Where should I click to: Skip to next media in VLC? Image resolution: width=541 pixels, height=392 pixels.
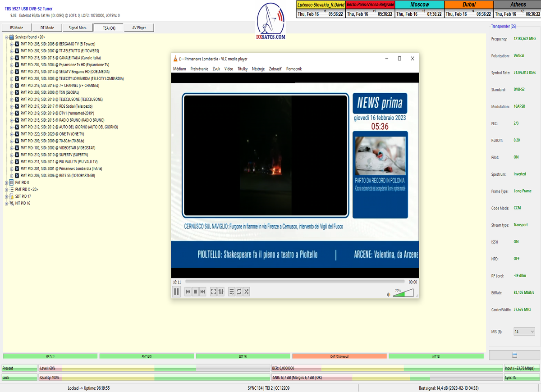(203, 292)
